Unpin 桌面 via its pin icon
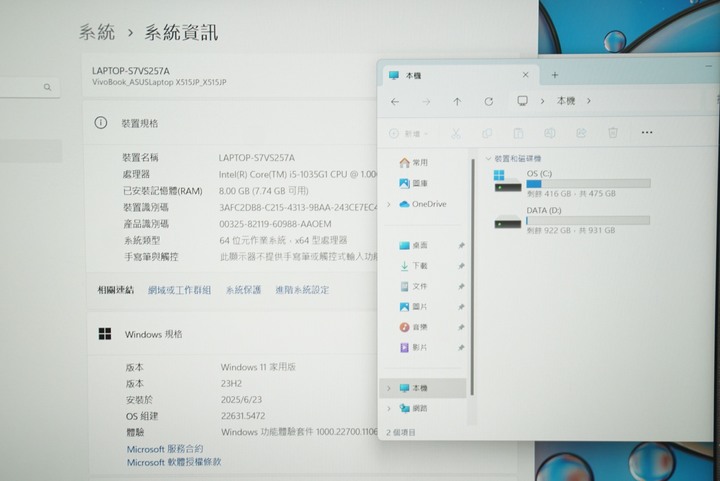 coord(461,246)
